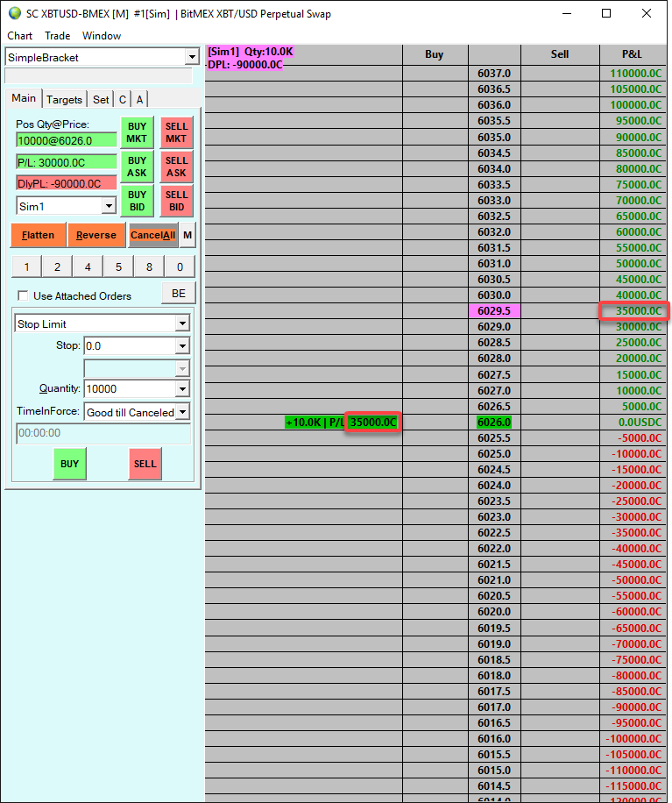Click the highlighted 6029.5 price cell
This screenshot has height=803, width=672.
coord(494,311)
